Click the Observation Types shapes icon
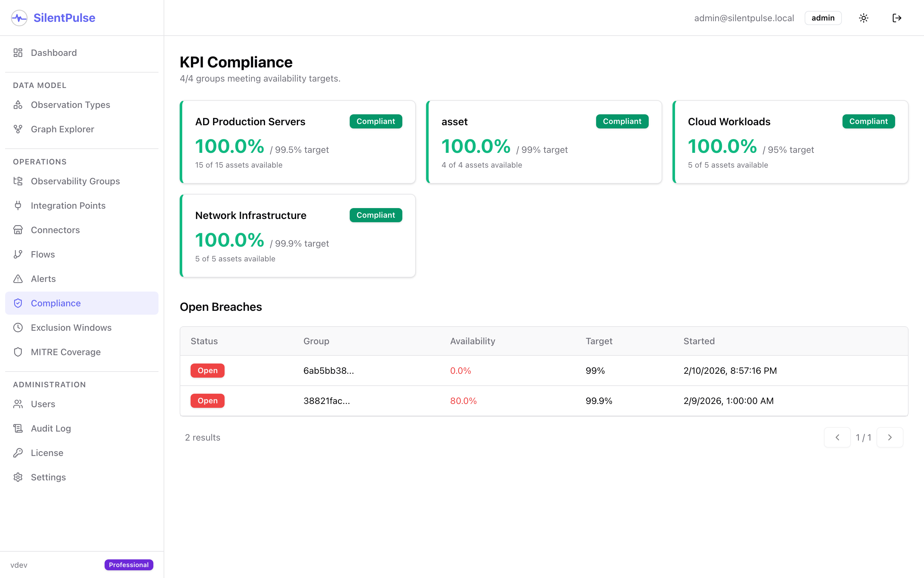 [x=18, y=105]
